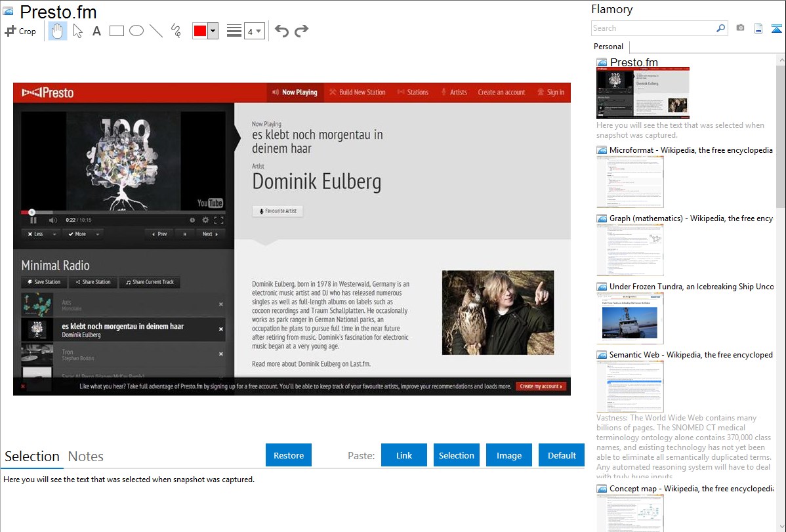Choose the arrow pointer selection tool
786x532 pixels.
click(77, 31)
